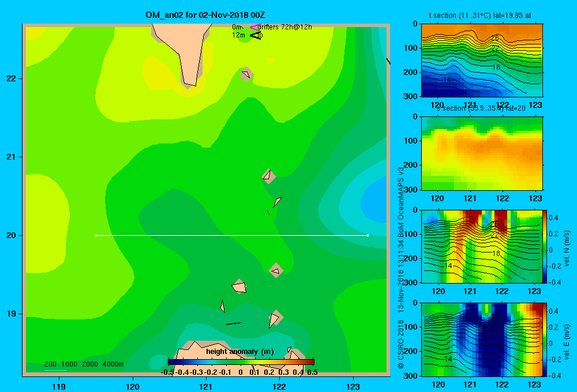Click the vel. E color scale bar
The height and width of the screenshot is (392, 577).
(545, 340)
